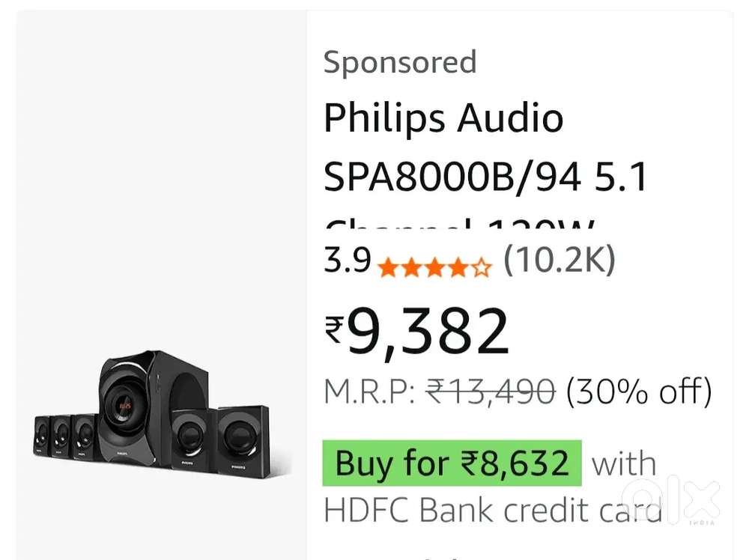Click the Sponsored label
The width and height of the screenshot is (749, 560).
coord(401,62)
